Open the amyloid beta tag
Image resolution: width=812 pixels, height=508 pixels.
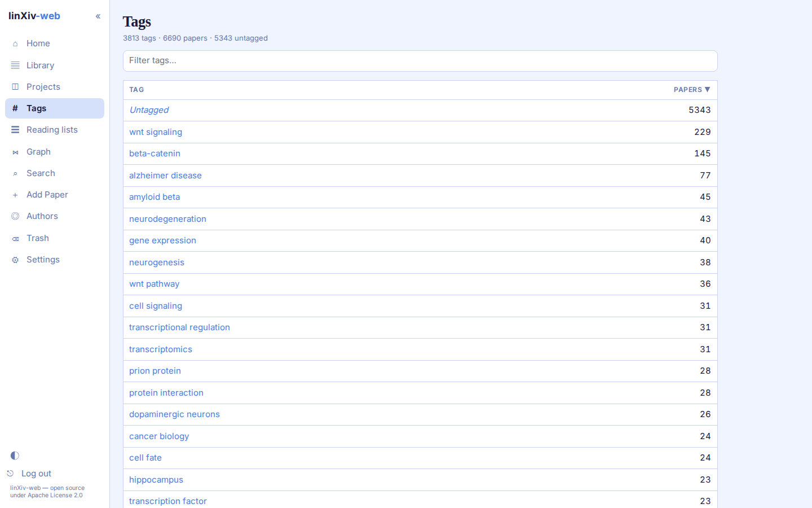click(155, 197)
